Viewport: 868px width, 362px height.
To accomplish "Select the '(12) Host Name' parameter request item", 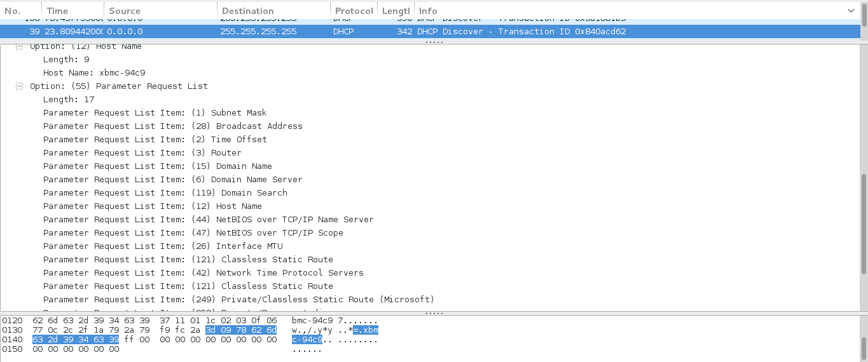I will tap(152, 206).
